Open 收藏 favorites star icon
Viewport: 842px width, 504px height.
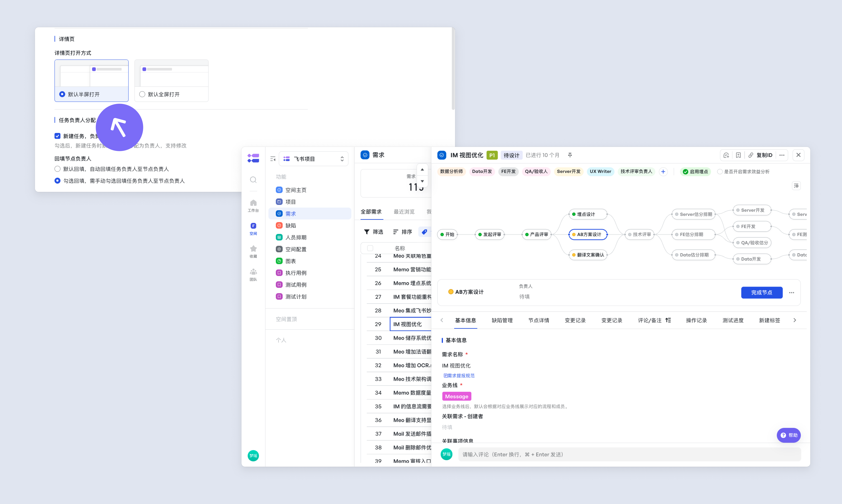coord(253,251)
